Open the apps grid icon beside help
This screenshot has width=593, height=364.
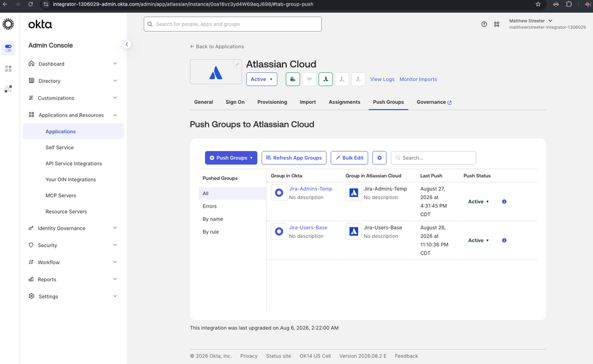point(496,24)
